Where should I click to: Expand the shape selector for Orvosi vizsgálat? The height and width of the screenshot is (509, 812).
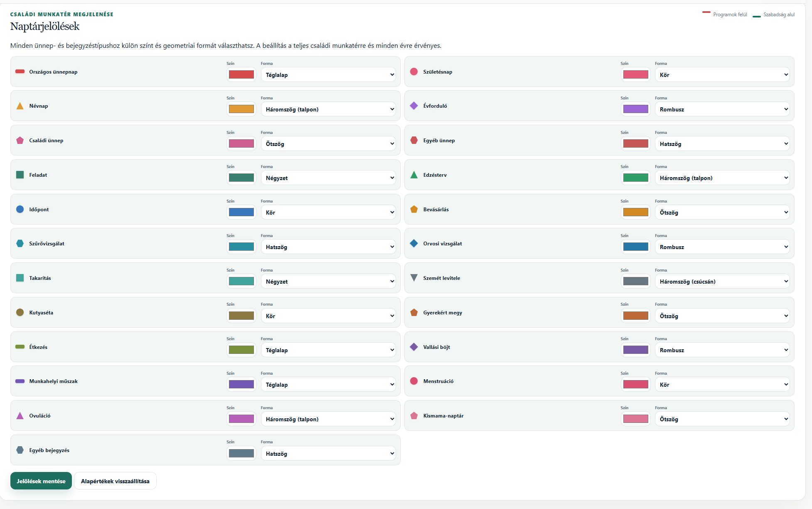pos(722,247)
